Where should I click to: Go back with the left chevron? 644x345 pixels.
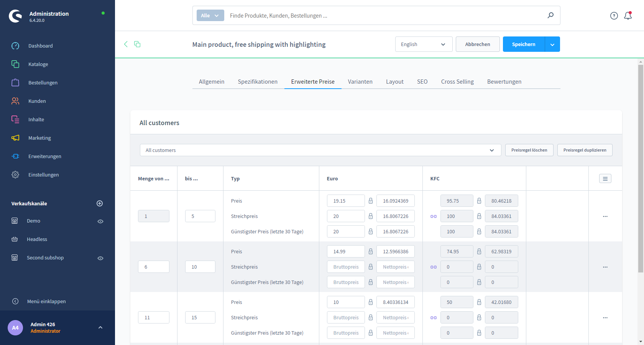pyautogui.click(x=126, y=44)
